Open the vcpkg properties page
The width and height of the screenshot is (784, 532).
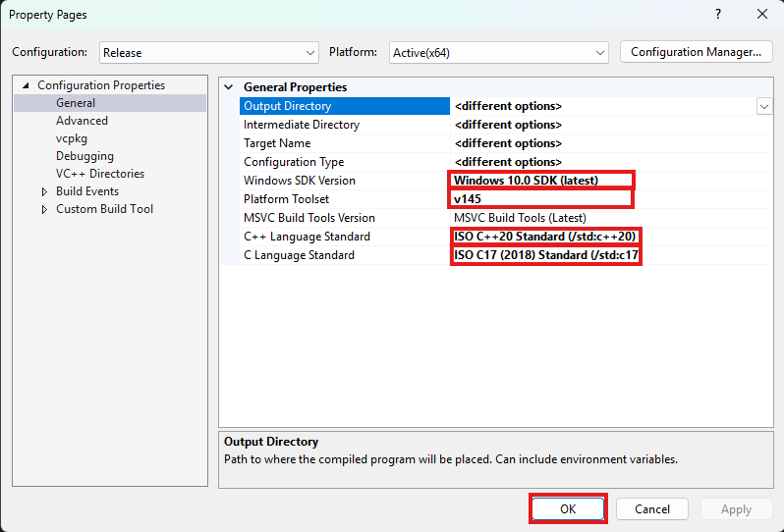tap(72, 138)
